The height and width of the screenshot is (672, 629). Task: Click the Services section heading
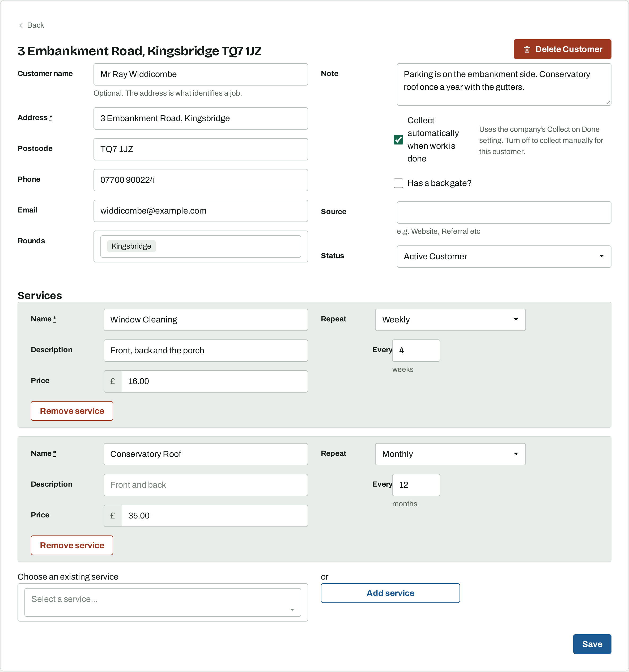[40, 295]
